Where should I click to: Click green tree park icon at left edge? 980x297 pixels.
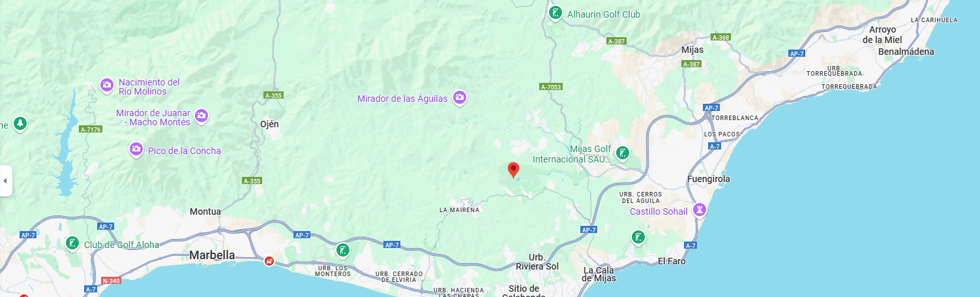click(x=20, y=123)
